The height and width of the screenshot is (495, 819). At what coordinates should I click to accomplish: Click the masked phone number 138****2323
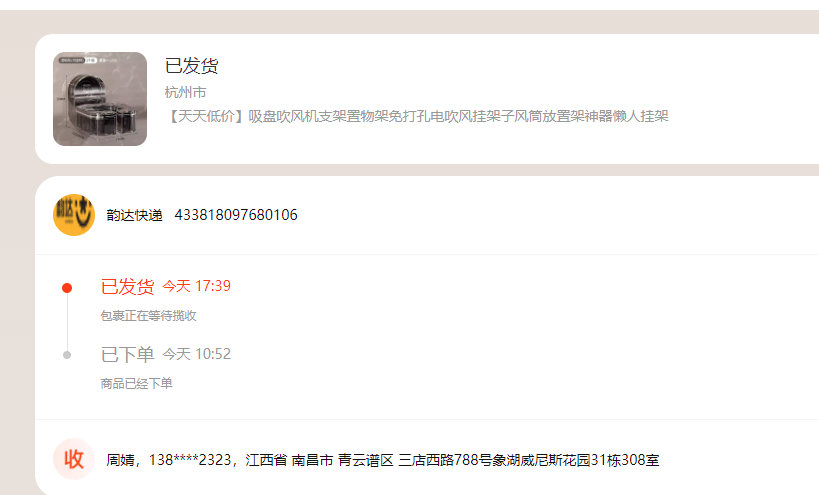(190, 460)
